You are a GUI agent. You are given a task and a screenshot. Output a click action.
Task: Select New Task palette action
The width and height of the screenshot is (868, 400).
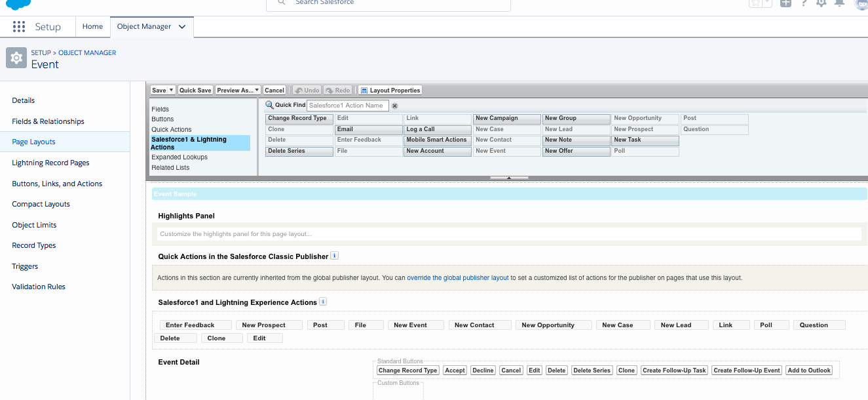(645, 140)
